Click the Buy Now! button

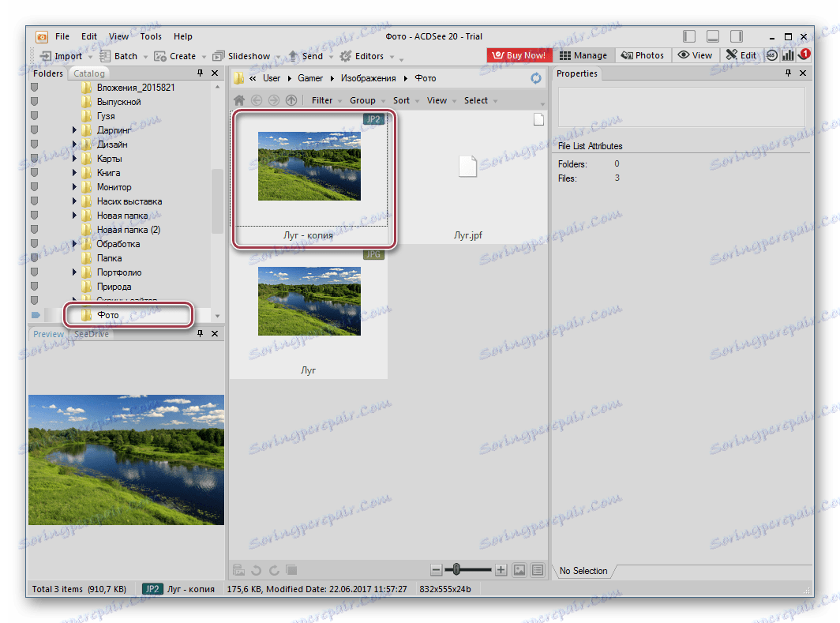tap(519, 55)
